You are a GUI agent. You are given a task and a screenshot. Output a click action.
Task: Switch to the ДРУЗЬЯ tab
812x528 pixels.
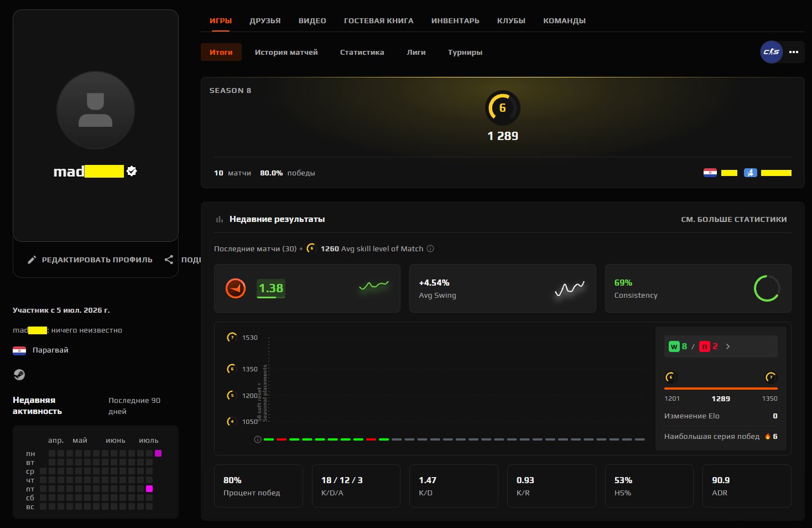[x=265, y=20]
